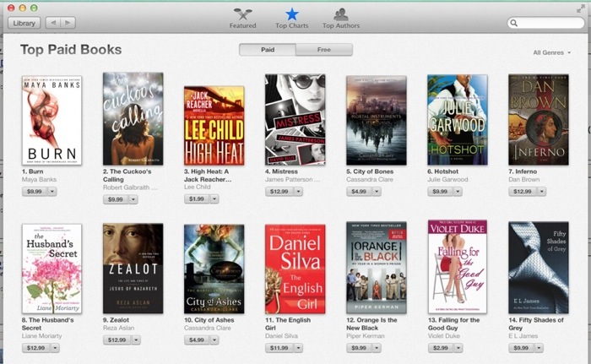Open the Fifty Shades of Grey cover

539,268
